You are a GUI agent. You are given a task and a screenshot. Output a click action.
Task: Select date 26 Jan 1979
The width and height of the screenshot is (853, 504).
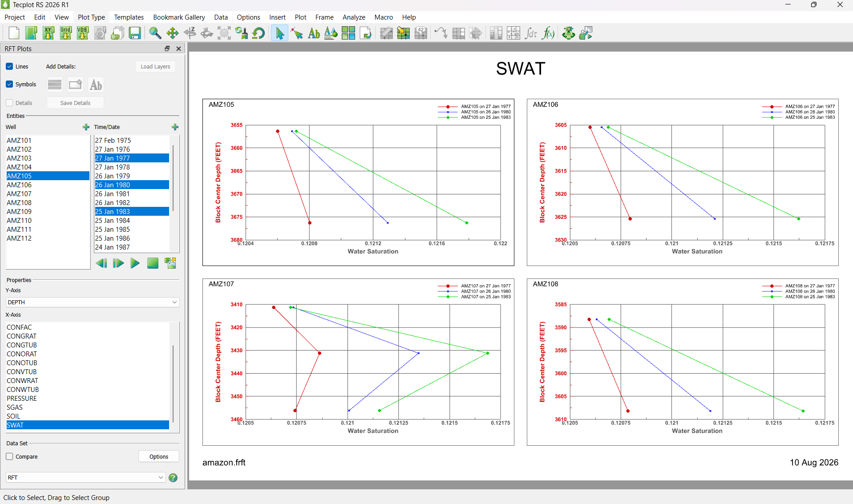tap(132, 176)
